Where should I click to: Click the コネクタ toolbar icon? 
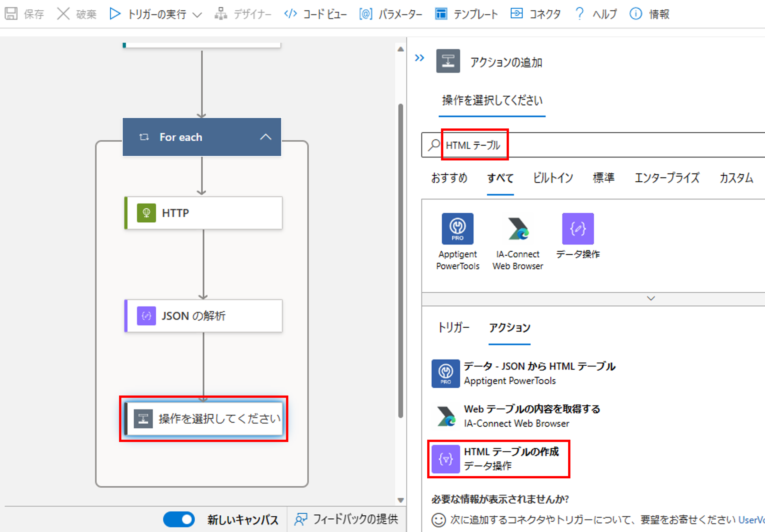[x=517, y=14]
